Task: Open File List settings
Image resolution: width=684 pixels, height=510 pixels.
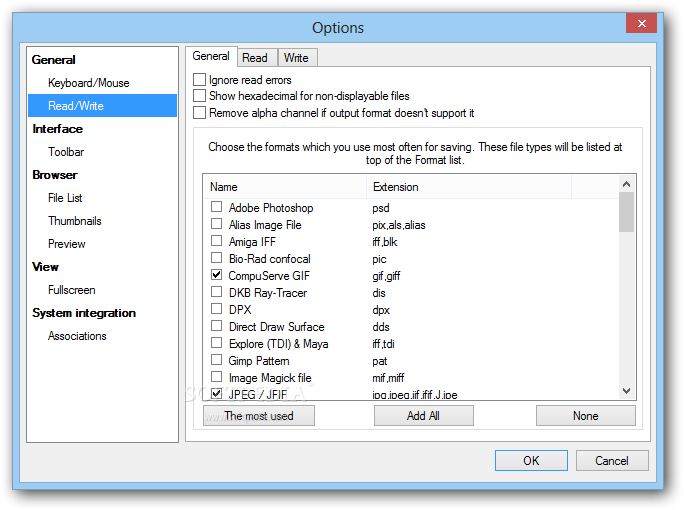Action: click(65, 198)
